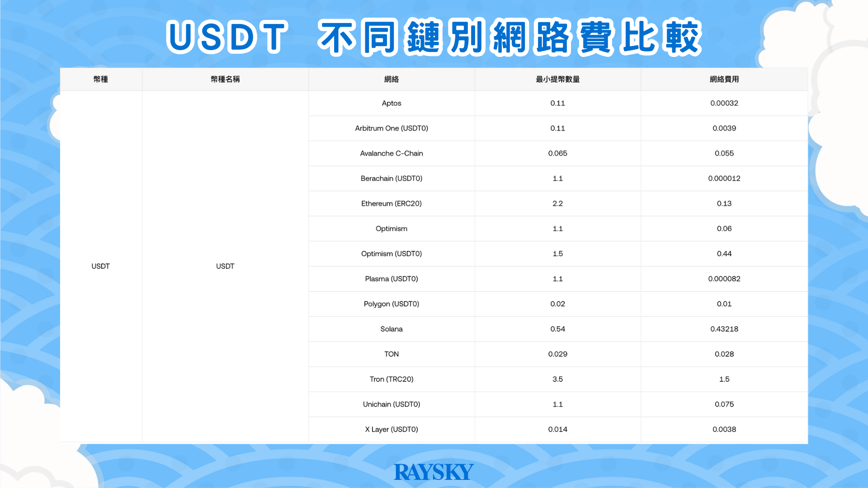Select the Avalanche C-Chain cell
868x488 pixels.
pos(392,153)
